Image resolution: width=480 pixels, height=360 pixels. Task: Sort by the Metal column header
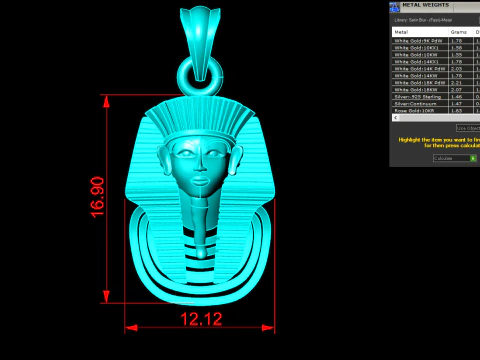(420, 32)
